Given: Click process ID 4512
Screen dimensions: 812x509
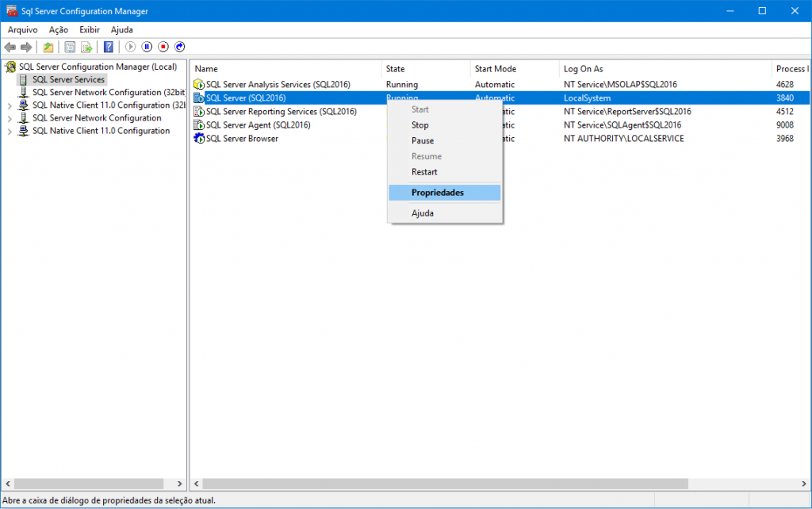Looking at the screenshot, I should [x=785, y=111].
